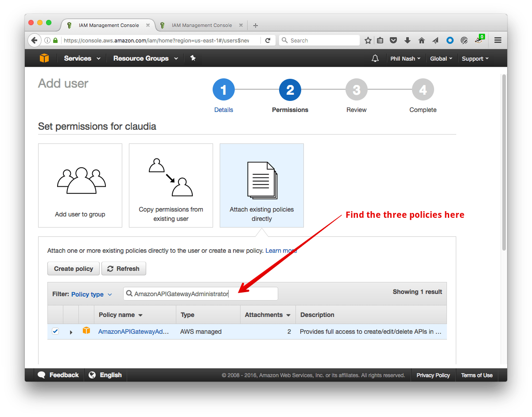Image resolution: width=532 pixels, height=417 pixels.
Task: Click the policy search filter field
Action: (x=201, y=293)
